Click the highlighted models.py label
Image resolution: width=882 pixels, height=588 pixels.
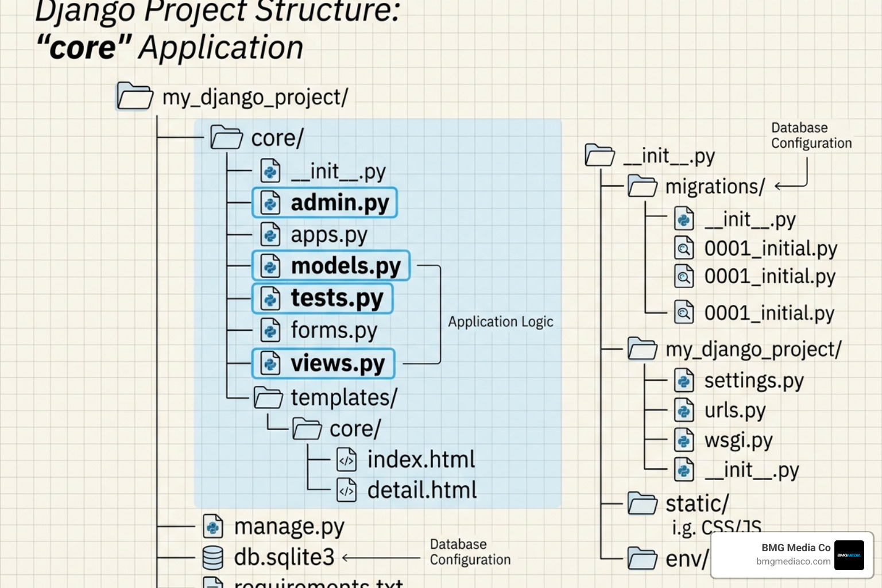click(x=346, y=266)
